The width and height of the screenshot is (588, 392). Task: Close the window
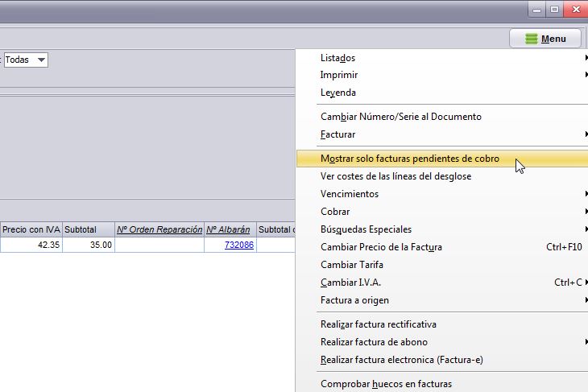[x=576, y=10]
